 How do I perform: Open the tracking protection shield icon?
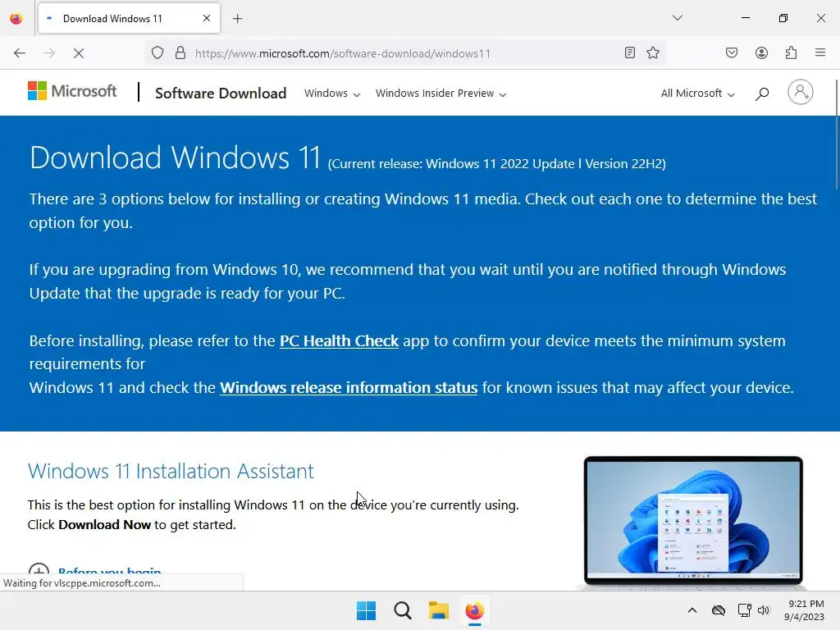(x=157, y=53)
